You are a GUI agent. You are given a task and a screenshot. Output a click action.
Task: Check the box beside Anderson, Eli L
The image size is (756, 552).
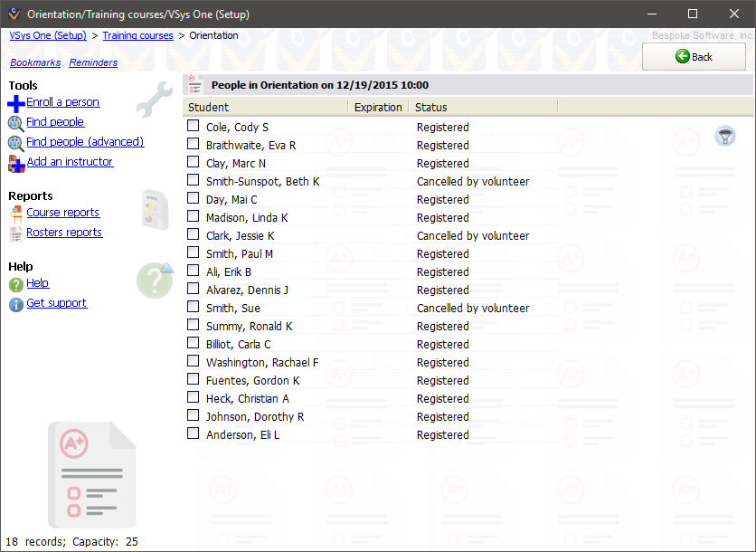tap(193, 434)
